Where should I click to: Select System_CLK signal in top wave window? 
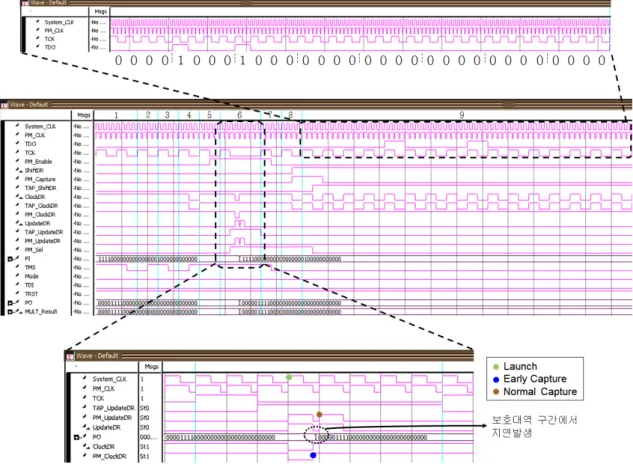click(x=59, y=22)
